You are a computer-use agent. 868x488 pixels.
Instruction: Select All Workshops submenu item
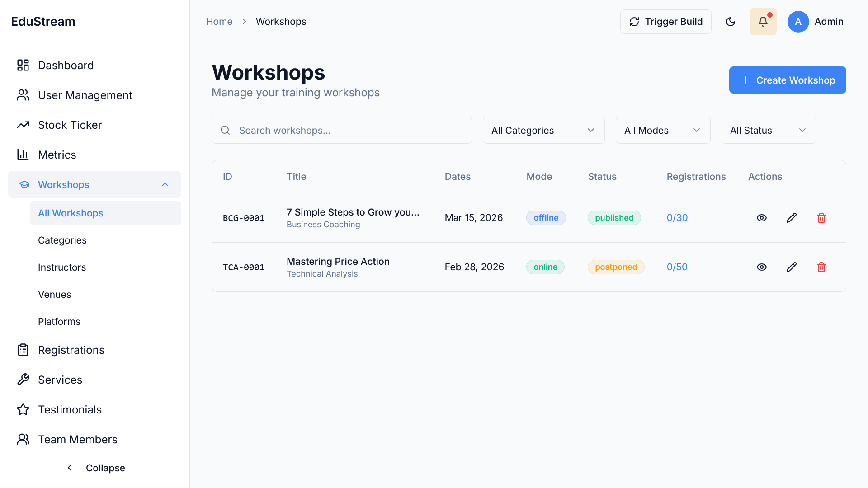pos(105,213)
